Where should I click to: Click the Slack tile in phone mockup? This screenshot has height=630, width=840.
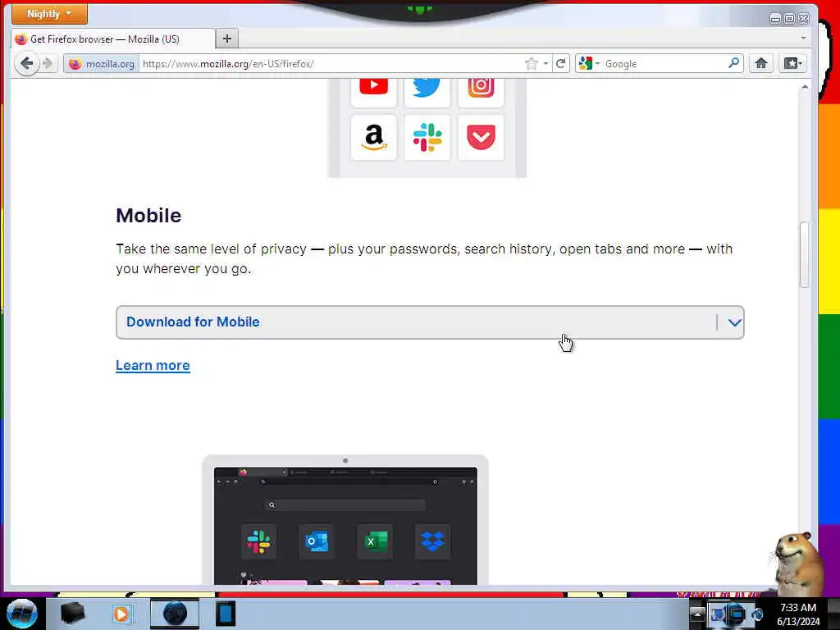click(427, 137)
